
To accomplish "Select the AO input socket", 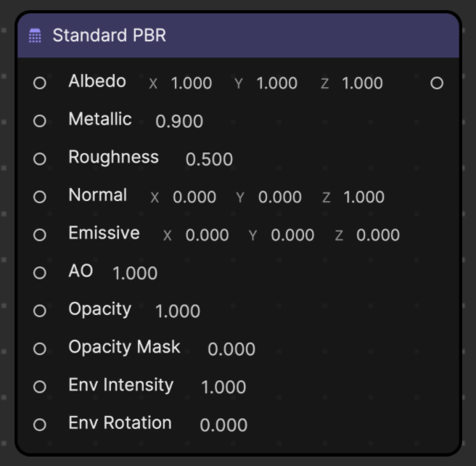I will [40, 273].
